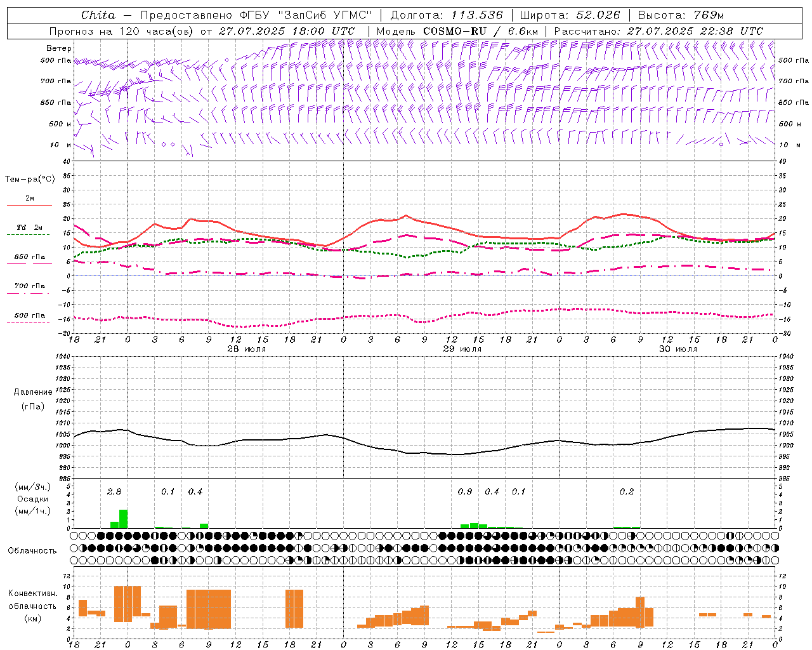Click the "Осадки" precipitation label

tap(32, 499)
